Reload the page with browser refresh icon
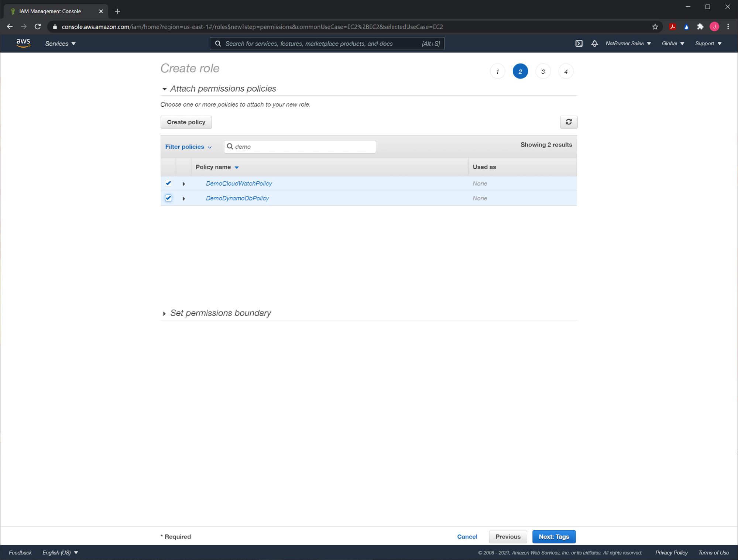This screenshot has width=738, height=560. (x=38, y=27)
